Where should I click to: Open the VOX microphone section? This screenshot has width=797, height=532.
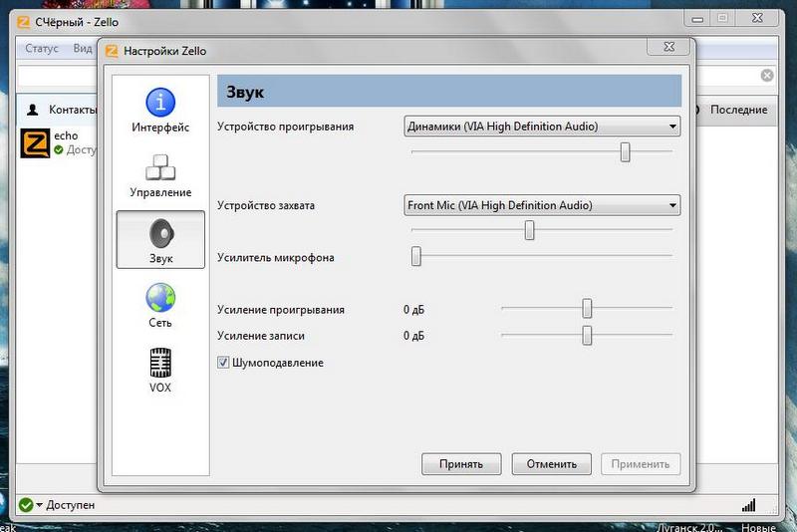point(160,370)
